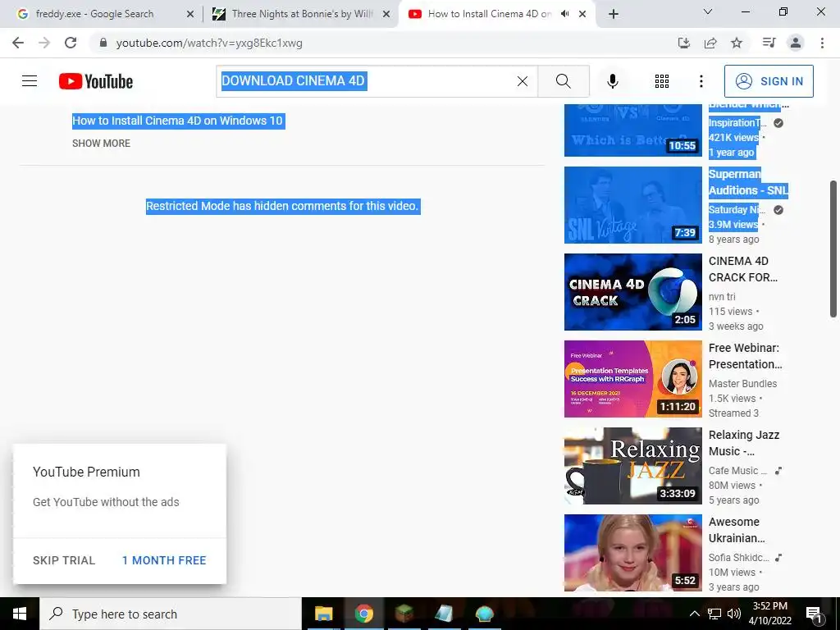Share this page via address bar icon
The height and width of the screenshot is (630, 840).
pyautogui.click(x=710, y=43)
